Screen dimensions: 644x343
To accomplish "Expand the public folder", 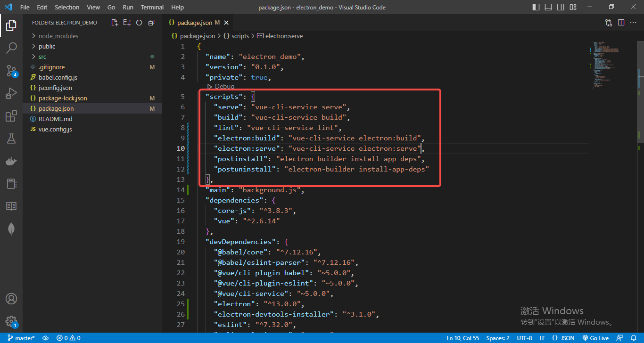I will (x=92, y=46).
